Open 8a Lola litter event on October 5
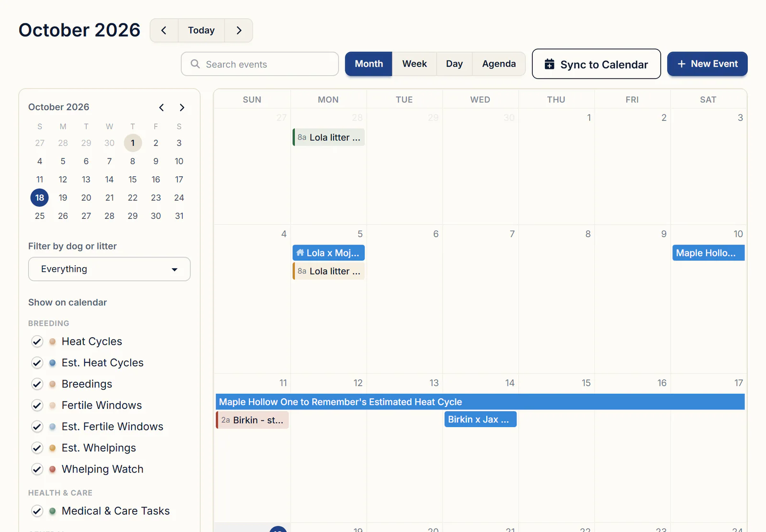 click(x=328, y=271)
